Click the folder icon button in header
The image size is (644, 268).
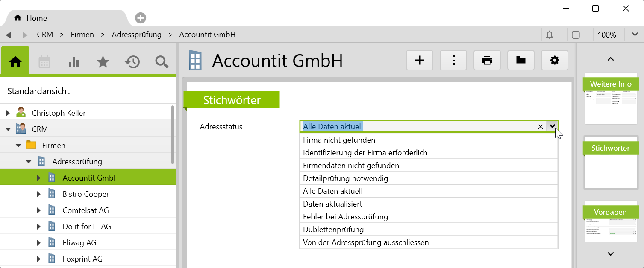[520, 61]
